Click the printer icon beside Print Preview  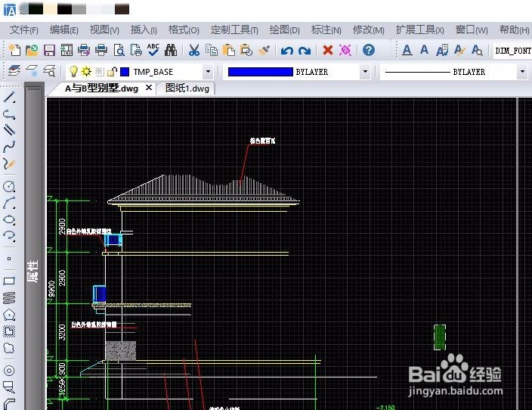(x=101, y=50)
